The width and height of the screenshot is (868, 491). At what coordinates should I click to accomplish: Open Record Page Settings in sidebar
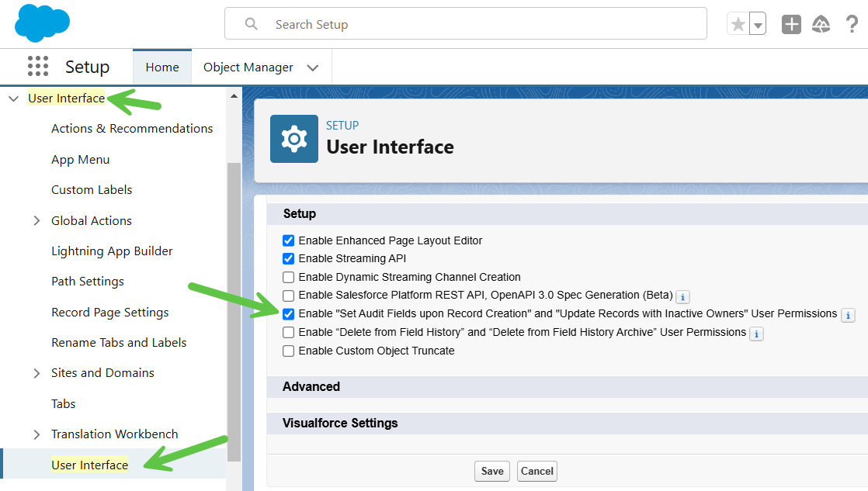(109, 313)
